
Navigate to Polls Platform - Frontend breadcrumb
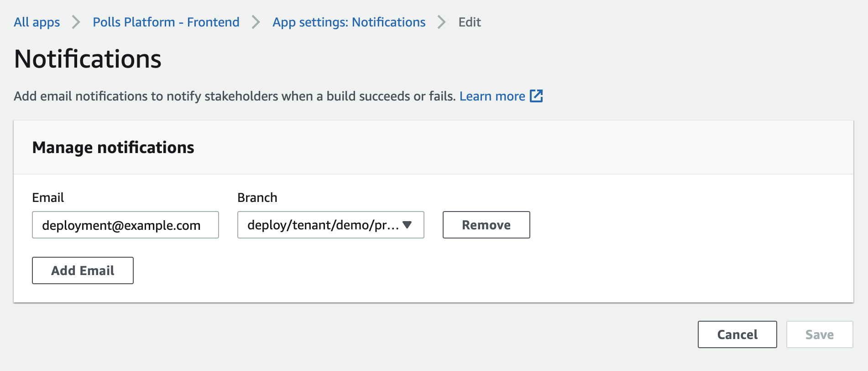166,22
